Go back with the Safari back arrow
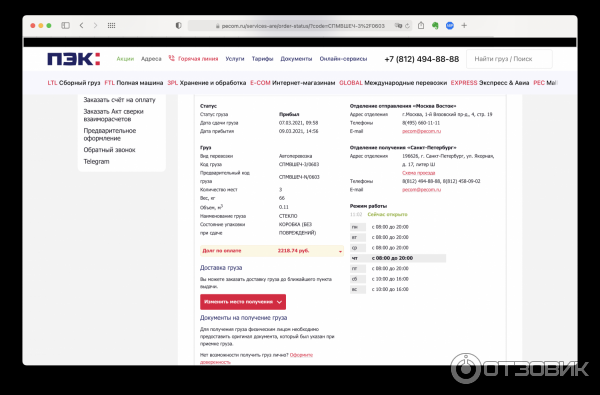The width and height of the screenshot is (600, 395). click(x=82, y=26)
